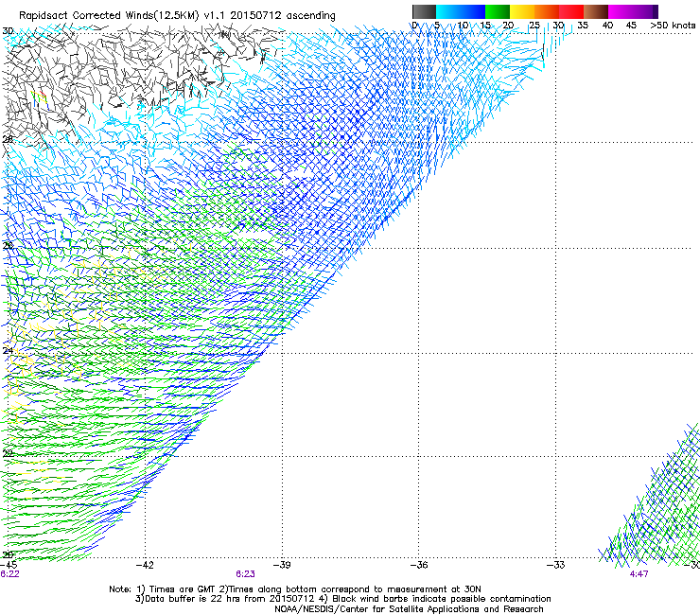
Task: Click the purple time stamp 4:47
Action: [639, 574]
